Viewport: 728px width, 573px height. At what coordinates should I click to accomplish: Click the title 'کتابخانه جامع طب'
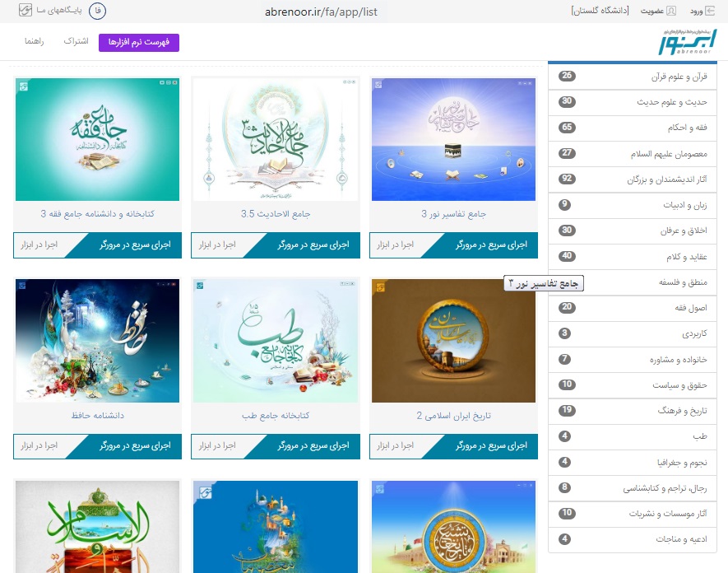[x=276, y=416]
